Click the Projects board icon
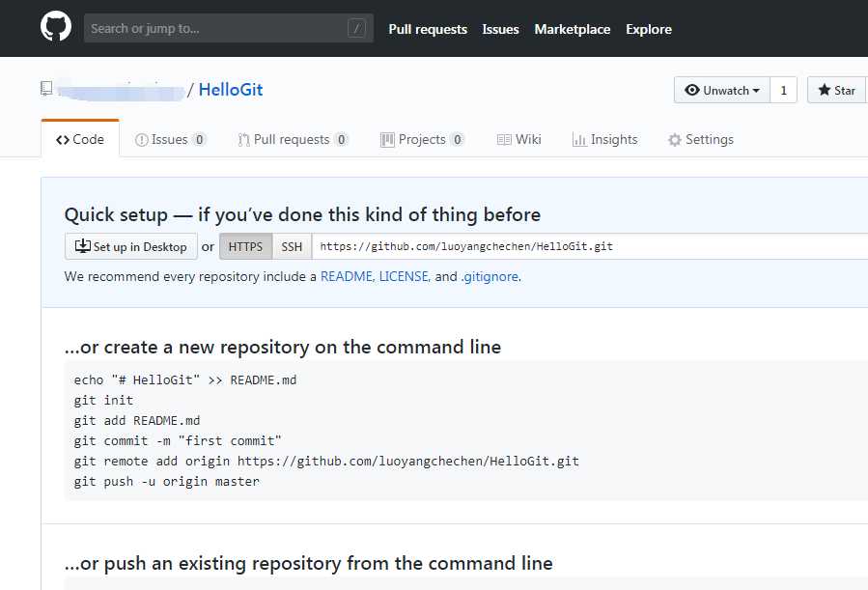 [x=387, y=140]
